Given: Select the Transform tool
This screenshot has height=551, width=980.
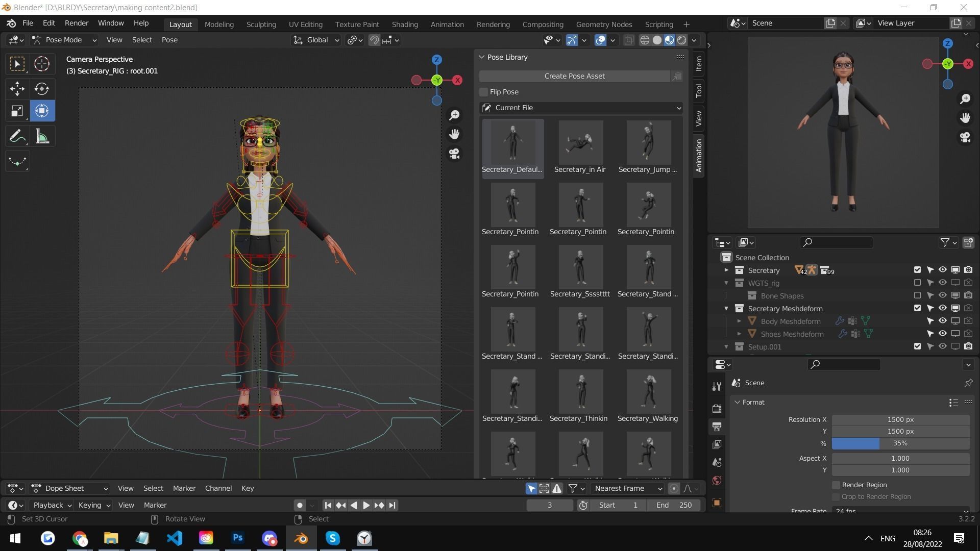Looking at the screenshot, I should 42,111.
